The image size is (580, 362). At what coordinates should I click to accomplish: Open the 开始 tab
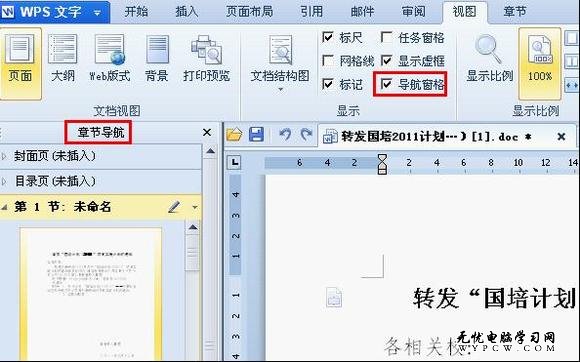[136, 12]
